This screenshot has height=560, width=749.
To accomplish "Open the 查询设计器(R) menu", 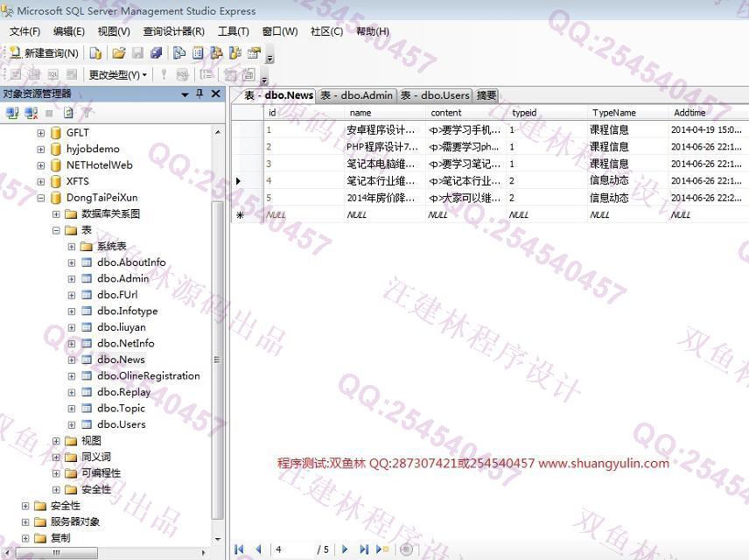I will 174,31.
